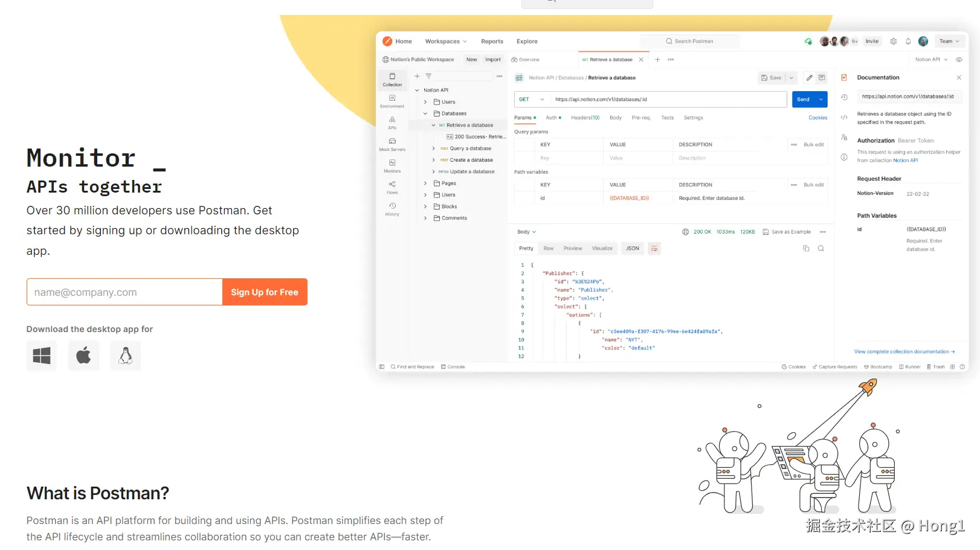This screenshot has height=550, width=980.
Task: Open Environment in the Postman sidebar
Action: pyautogui.click(x=392, y=101)
